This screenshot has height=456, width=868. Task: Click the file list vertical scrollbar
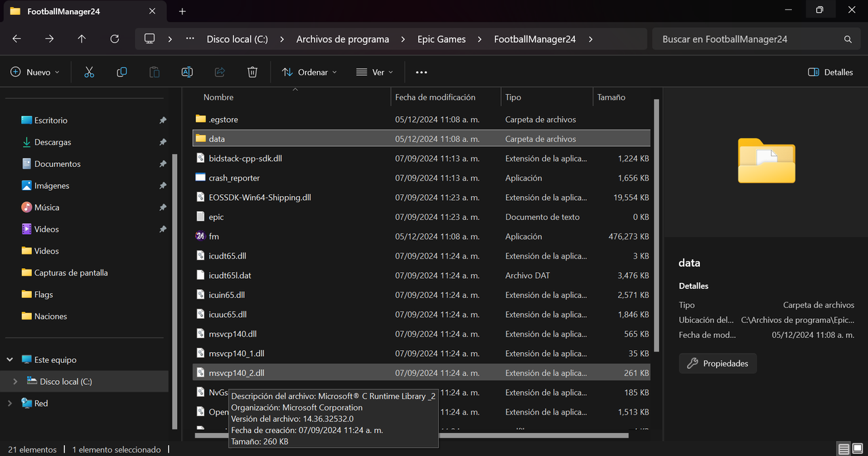[x=656, y=225]
